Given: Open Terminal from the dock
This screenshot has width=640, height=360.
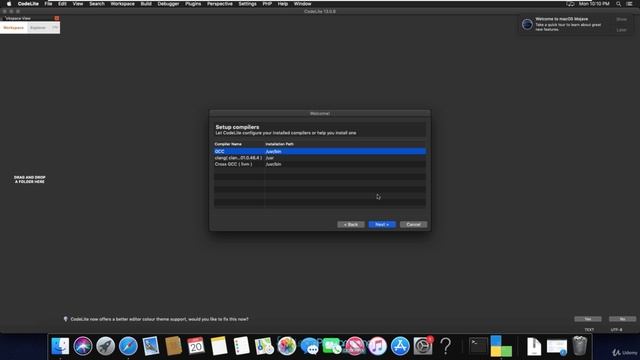Looking at the screenshot, I should click(478, 346).
